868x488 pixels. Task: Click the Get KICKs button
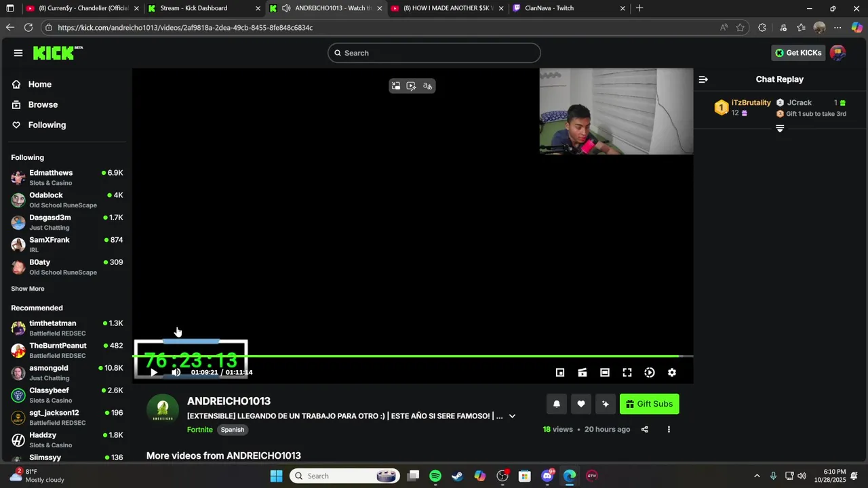click(x=798, y=53)
